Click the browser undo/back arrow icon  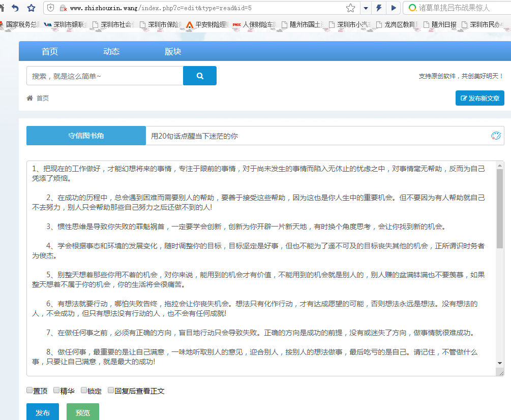pos(15,8)
